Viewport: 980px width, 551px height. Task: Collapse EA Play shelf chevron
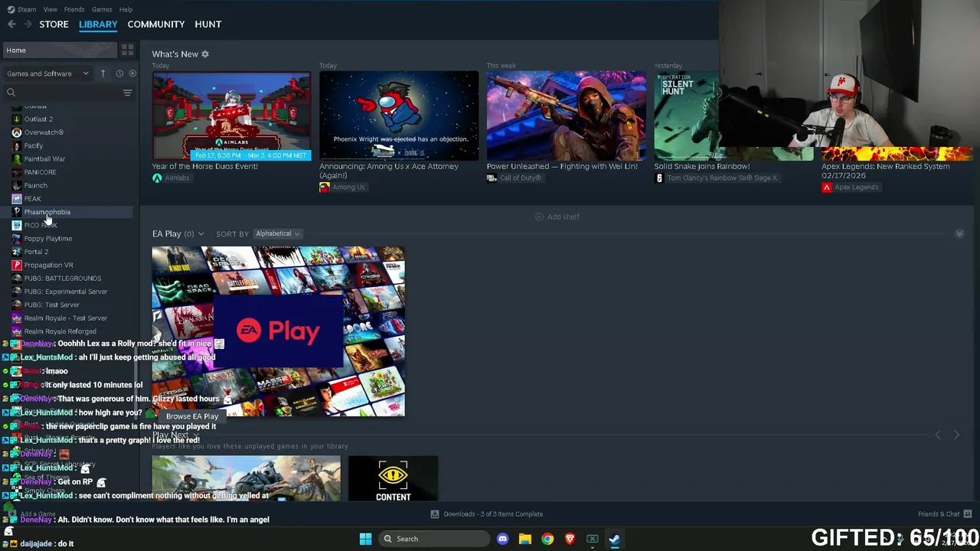[x=959, y=233]
